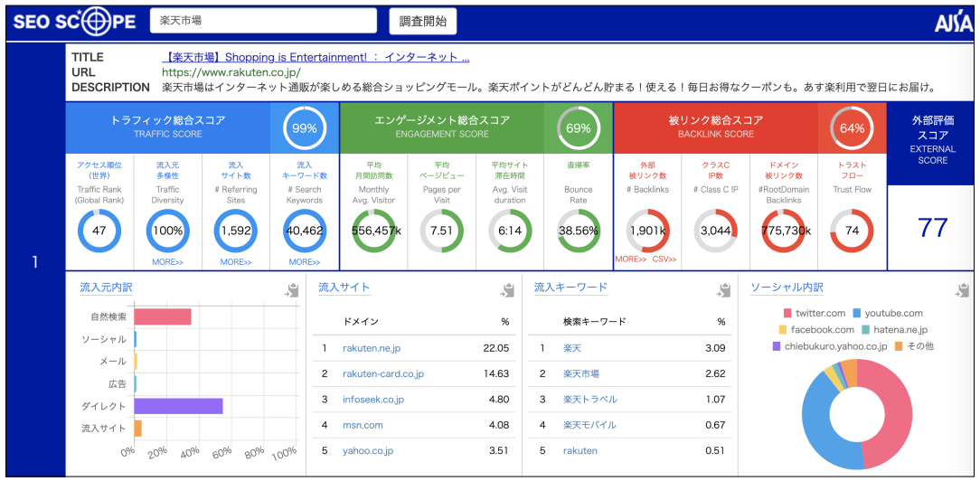Toggle the その他 legend swatch
This screenshot has width=980, height=481.
point(899,345)
